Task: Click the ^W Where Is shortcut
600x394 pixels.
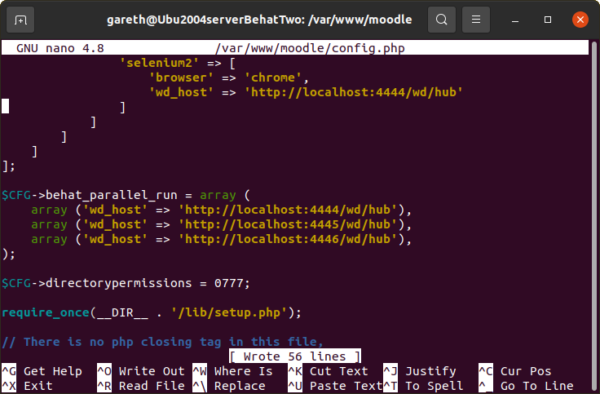Action: (233, 371)
